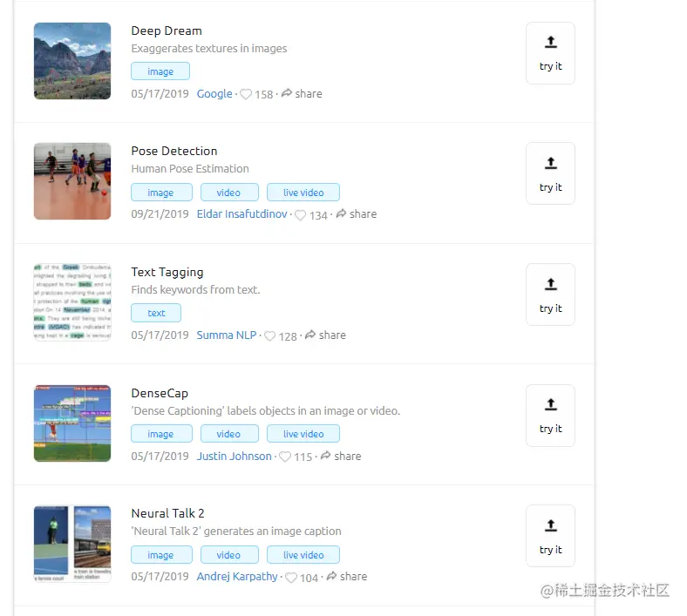Open the Summa NLP author link
687x616 pixels.
(x=227, y=335)
